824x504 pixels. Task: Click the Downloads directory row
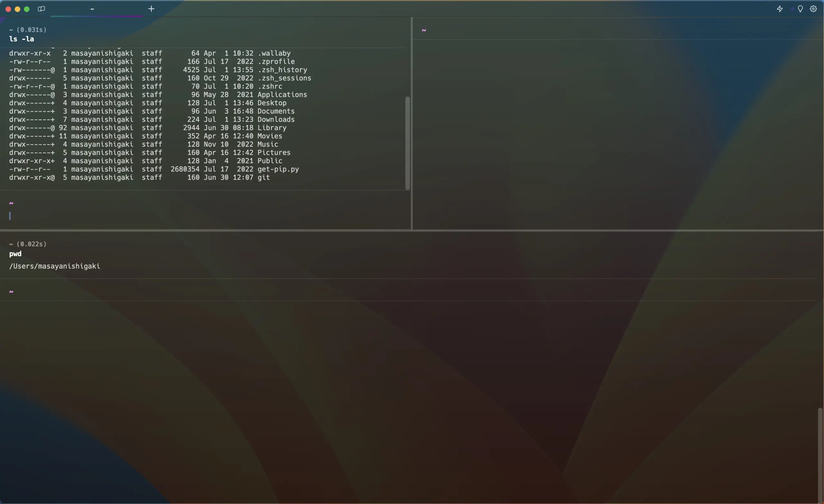(x=152, y=120)
